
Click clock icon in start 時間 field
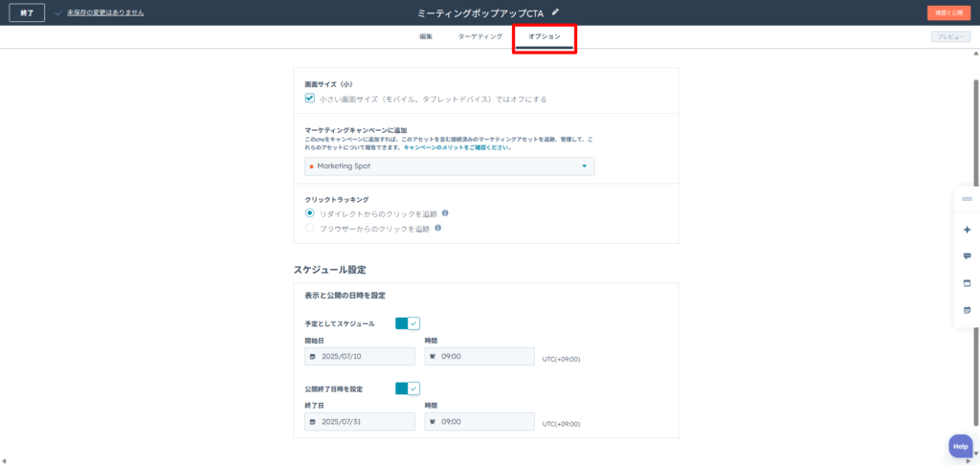(x=432, y=356)
